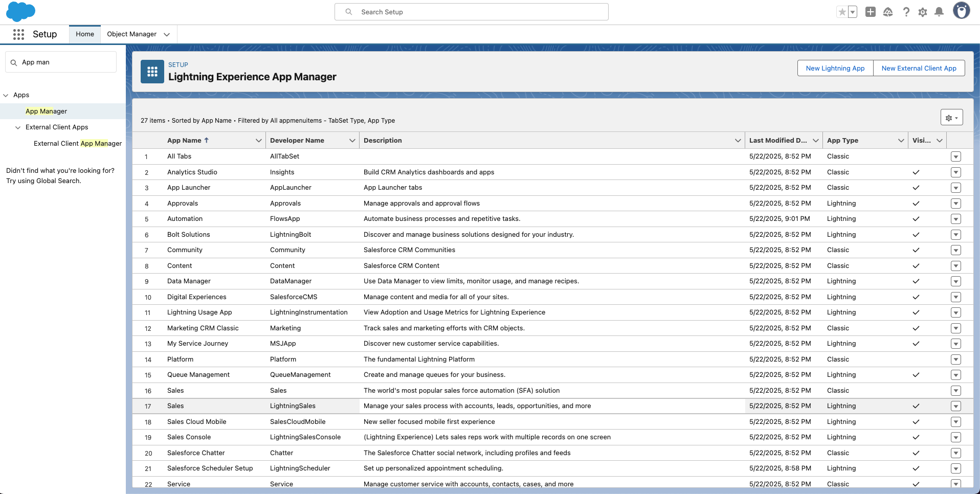Click the Salesforce cloud logo
Image resolution: width=980 pixels, height=494 pixels.
point(20,11)
